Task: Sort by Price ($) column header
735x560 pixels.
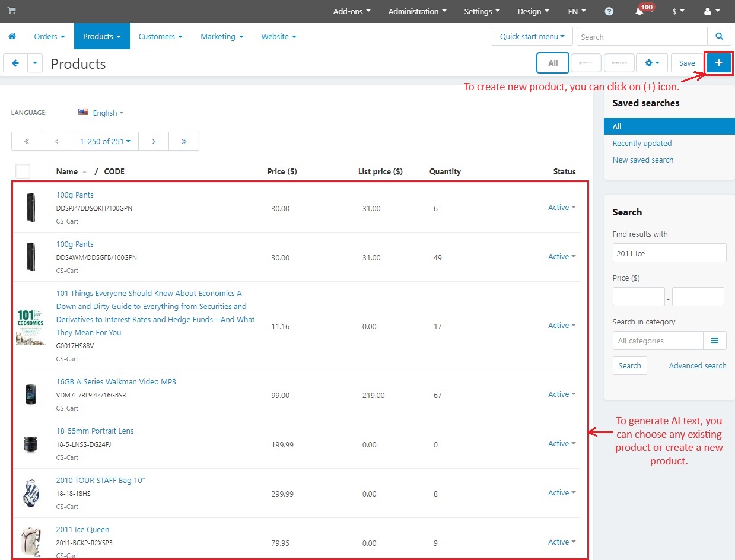Action: coord(282,171)
